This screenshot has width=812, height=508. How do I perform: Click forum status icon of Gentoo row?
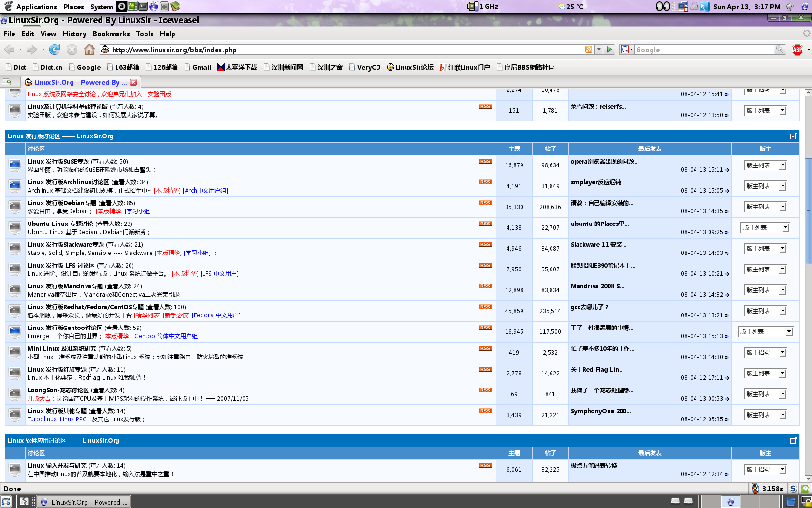(x=15, y=331)
